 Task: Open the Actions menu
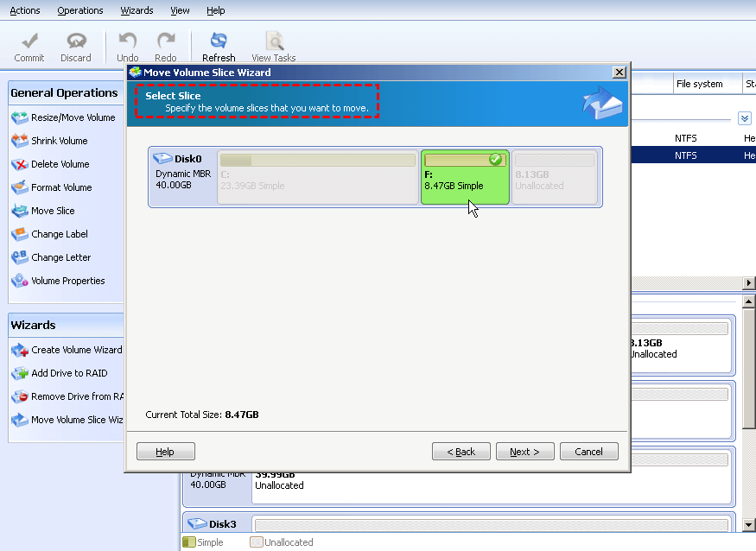[25, 10]
